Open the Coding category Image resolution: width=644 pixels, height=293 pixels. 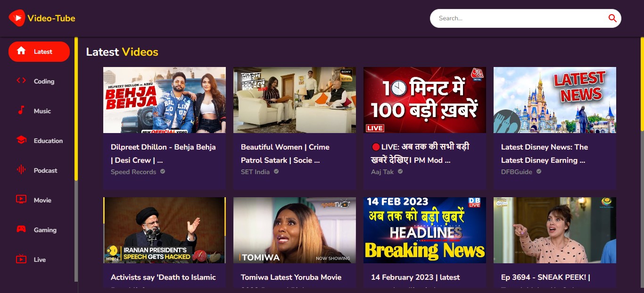(39, 81)
